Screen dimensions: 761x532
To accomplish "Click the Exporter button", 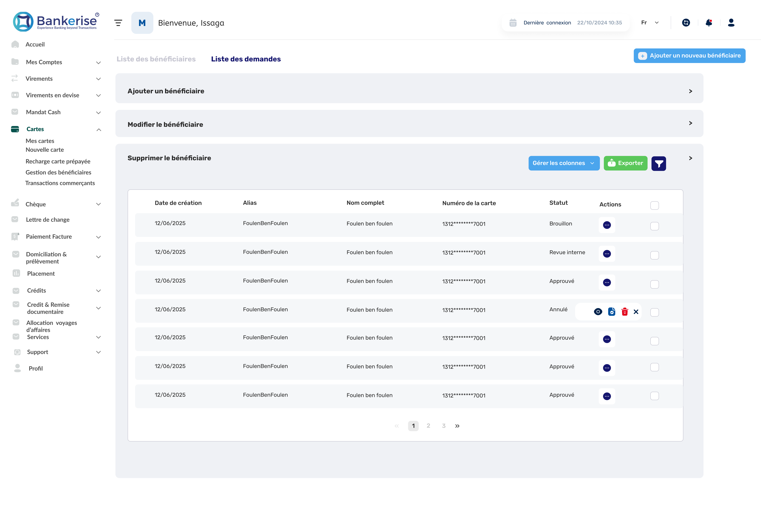I will 626,163.
